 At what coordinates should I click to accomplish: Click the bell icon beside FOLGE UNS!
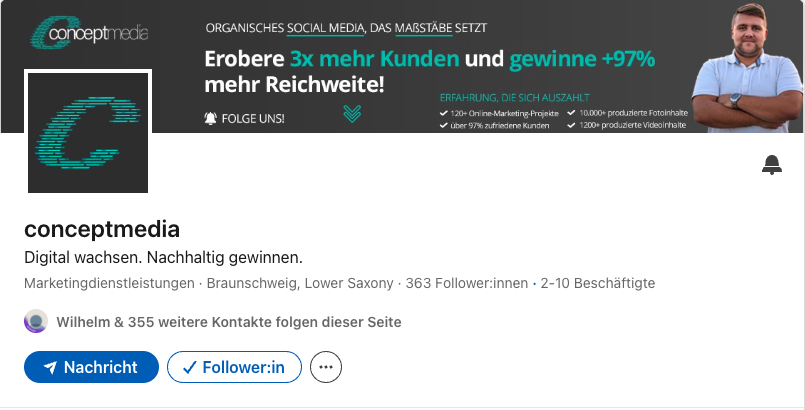click(210, 118)
